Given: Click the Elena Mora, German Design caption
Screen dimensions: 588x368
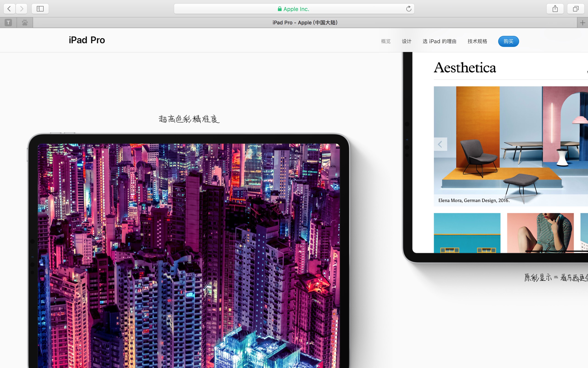Looking at the screenshot, I should [x=474, y=200].
